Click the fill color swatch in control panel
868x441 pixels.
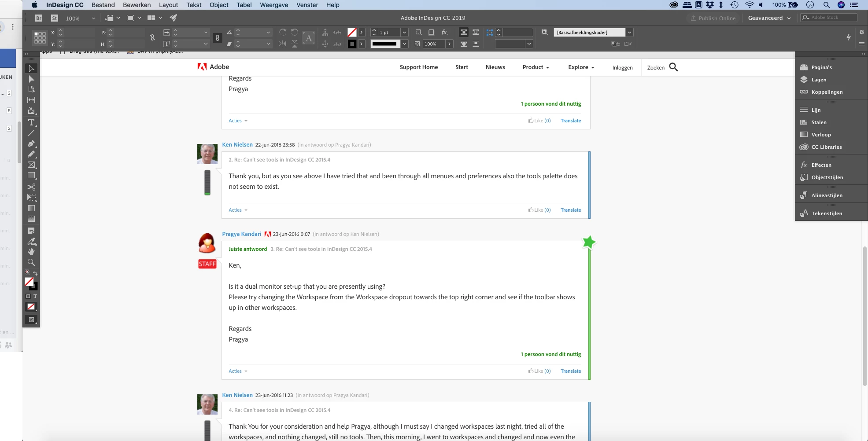[352, 32]
